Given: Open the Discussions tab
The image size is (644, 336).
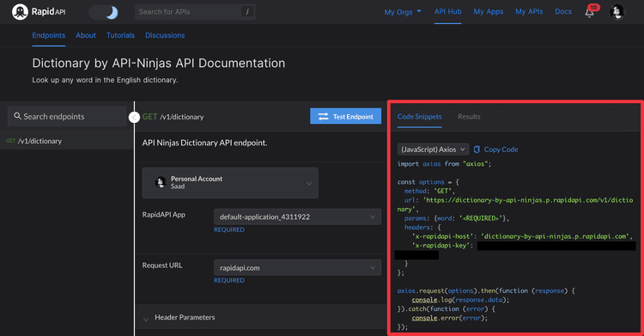Looking at the screenshot, I should 165,35.
